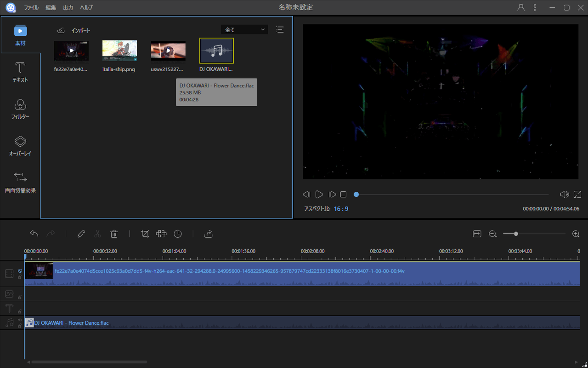The height and width of the screenshot is (368, 588).
Task: Open the 編集 menu
Action: click(x=51, y=8)
